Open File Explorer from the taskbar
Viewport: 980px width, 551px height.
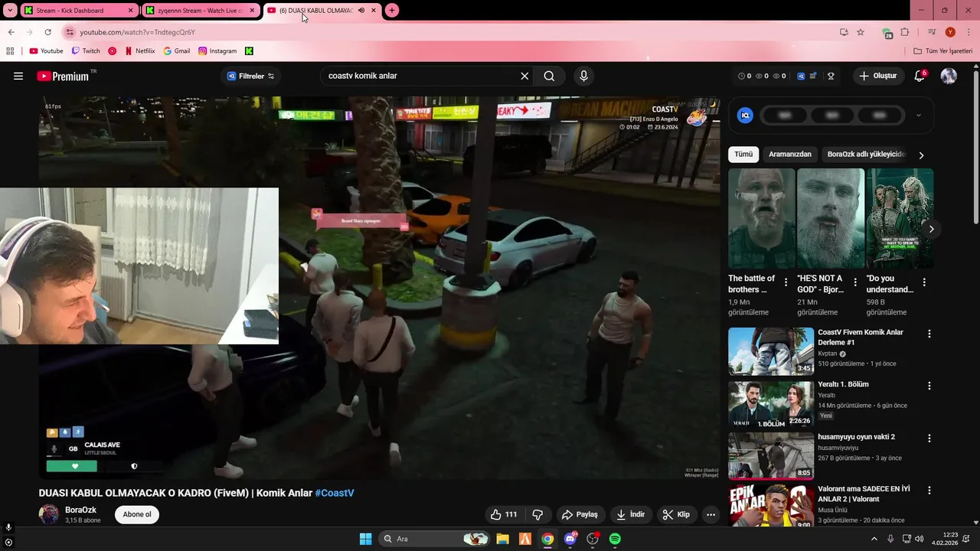[502, 539]
